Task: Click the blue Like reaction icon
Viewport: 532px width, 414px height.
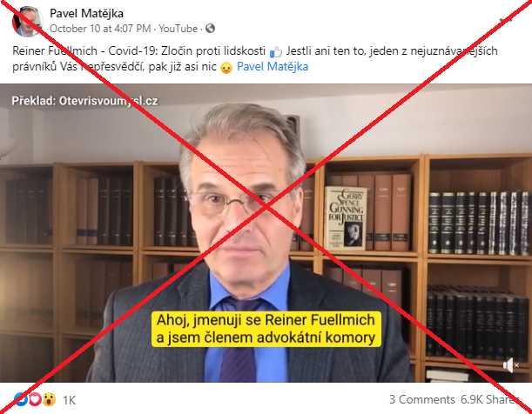Action: coord(20,400)
